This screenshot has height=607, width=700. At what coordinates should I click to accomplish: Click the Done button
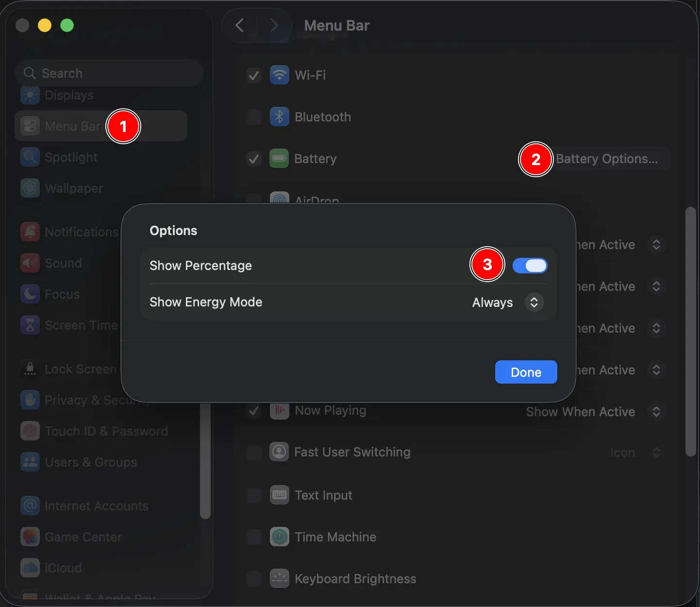[526, 372]
